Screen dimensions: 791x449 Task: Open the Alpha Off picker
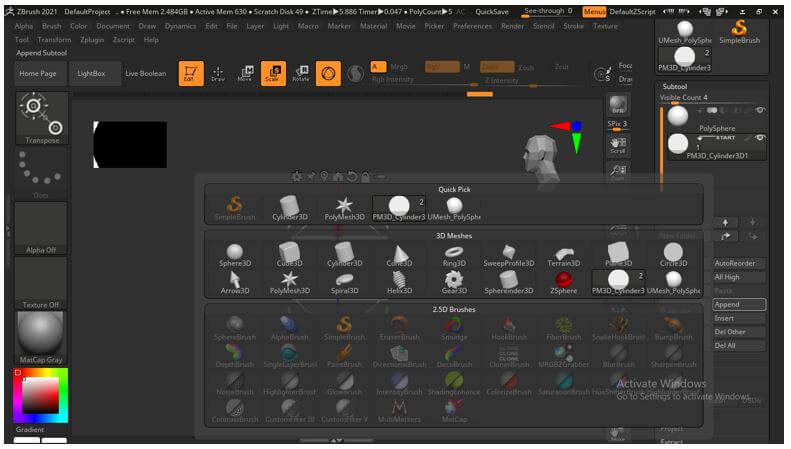coord(41,228)
